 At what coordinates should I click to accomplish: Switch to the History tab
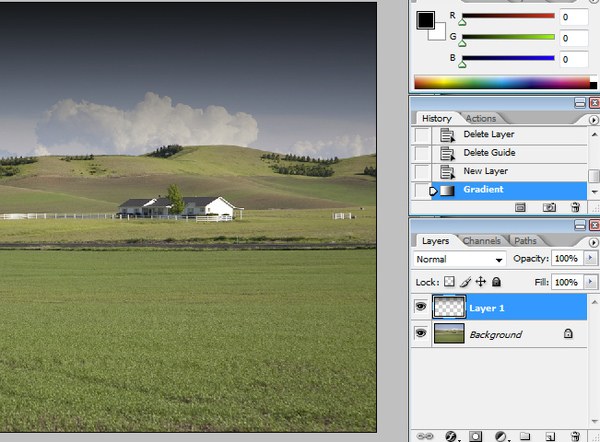[437, 119]
